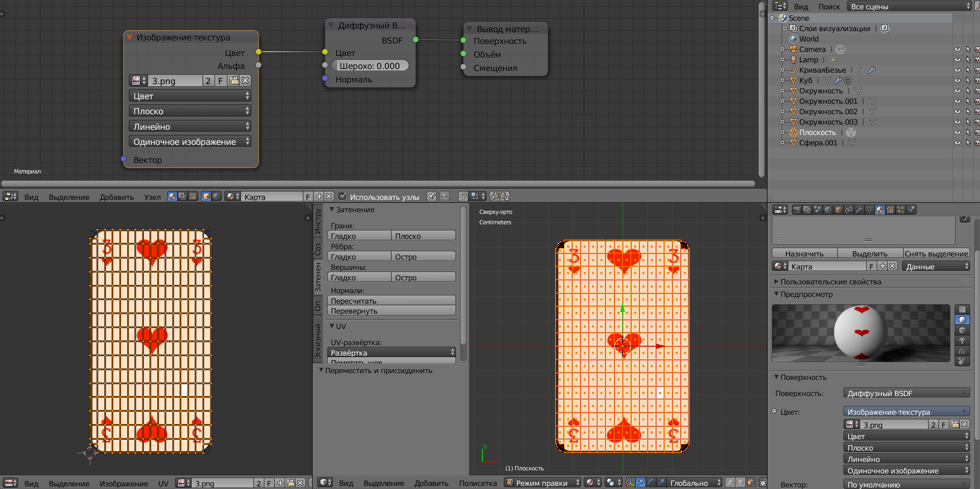Set fake user F for Карта material in properties
The width and height of the screenshot is (980, 489).
click(x=871, y=266)
